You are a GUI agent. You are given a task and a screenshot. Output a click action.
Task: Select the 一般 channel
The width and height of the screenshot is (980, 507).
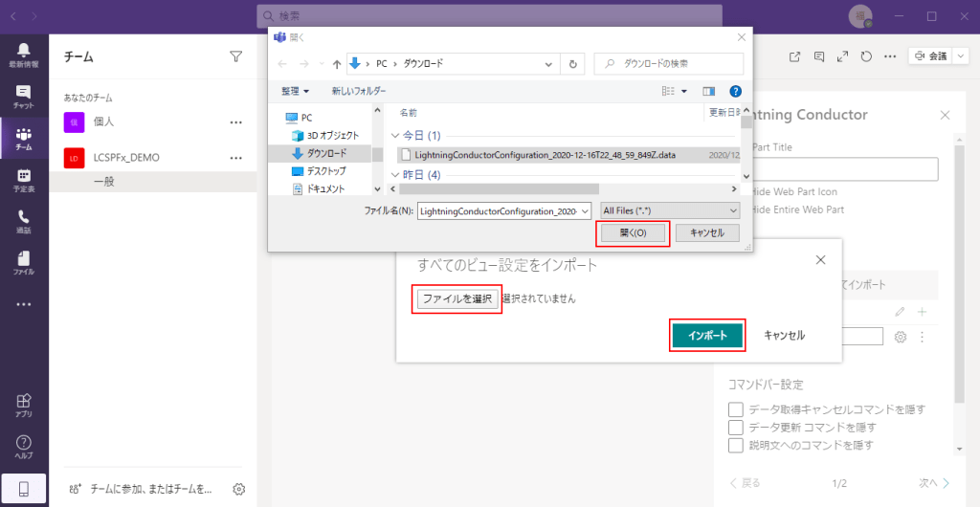coord(103,181)
